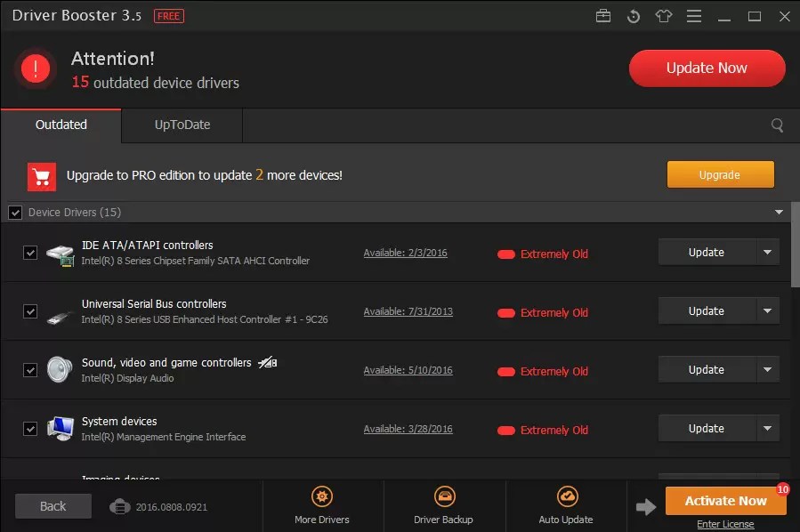Screen dimensions: 800x532
Task: Open the Driver Booster toolbox icon
Action: 603,16
